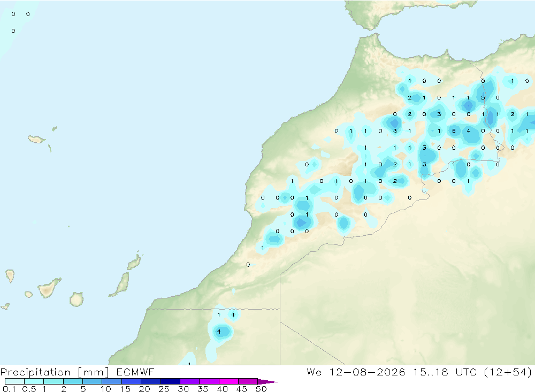The image size is (535, 392).
Task: Pick the 10–15 mm legend swatch
Action: pyautogui.click(x=112, y=381)
